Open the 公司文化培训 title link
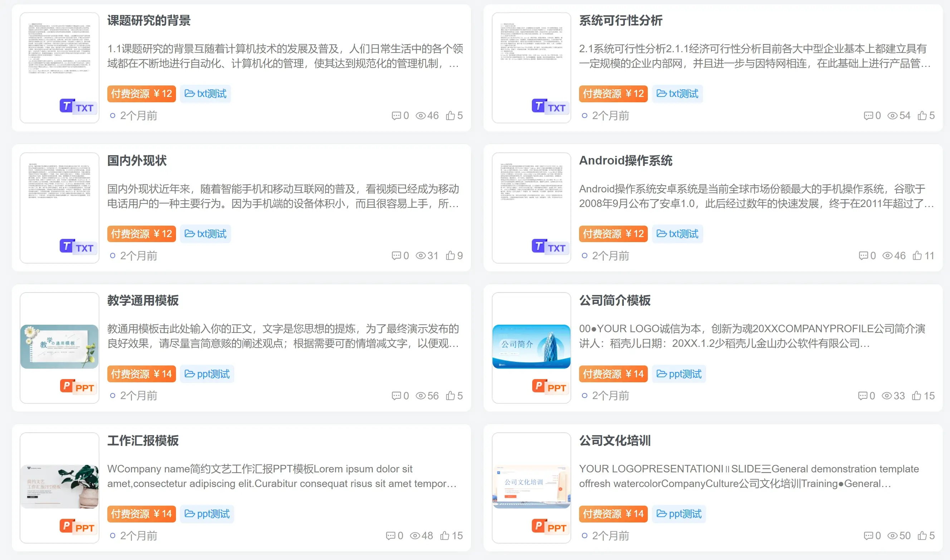Screen dimensions: 950x560 click(615, 441)
